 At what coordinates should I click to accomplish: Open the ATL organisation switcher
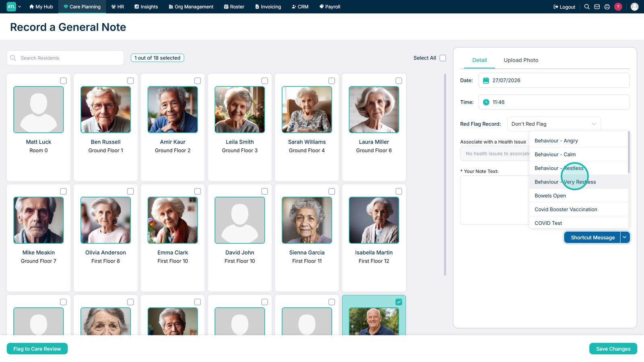[x=14, y=6]
